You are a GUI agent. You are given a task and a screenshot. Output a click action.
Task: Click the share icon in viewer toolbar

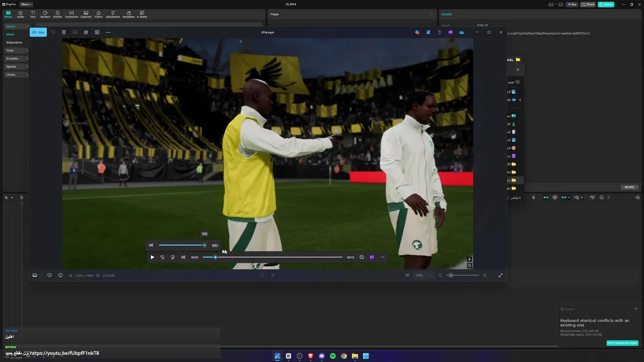click(86, 32)
